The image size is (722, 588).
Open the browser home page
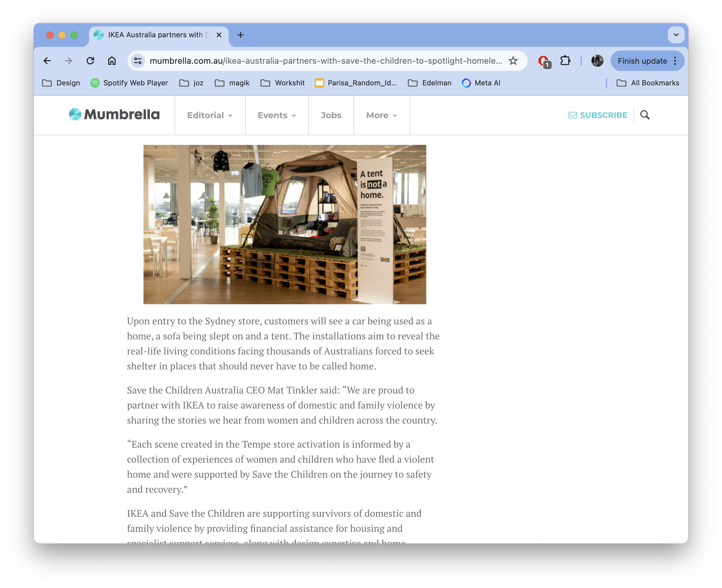click(x=112, y=61)
